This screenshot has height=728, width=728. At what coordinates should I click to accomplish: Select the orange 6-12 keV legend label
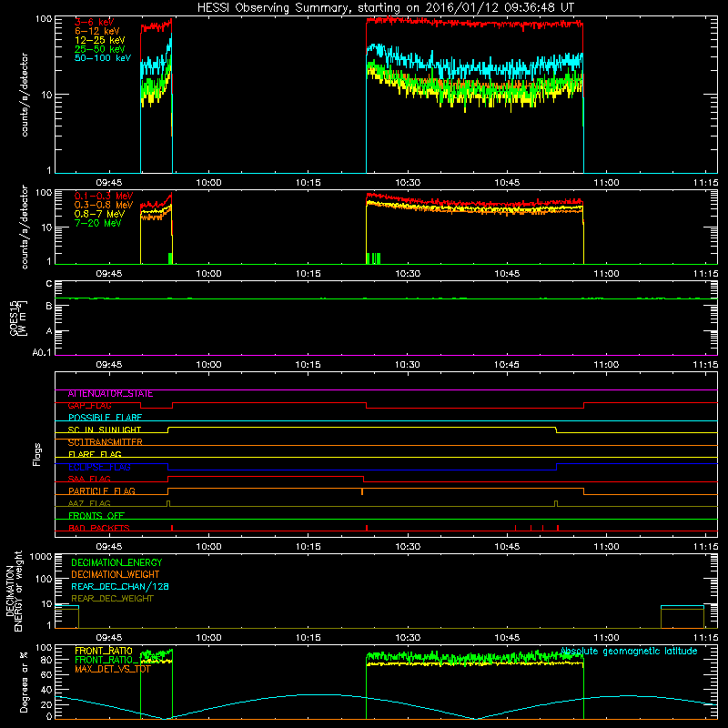[97, 31]
